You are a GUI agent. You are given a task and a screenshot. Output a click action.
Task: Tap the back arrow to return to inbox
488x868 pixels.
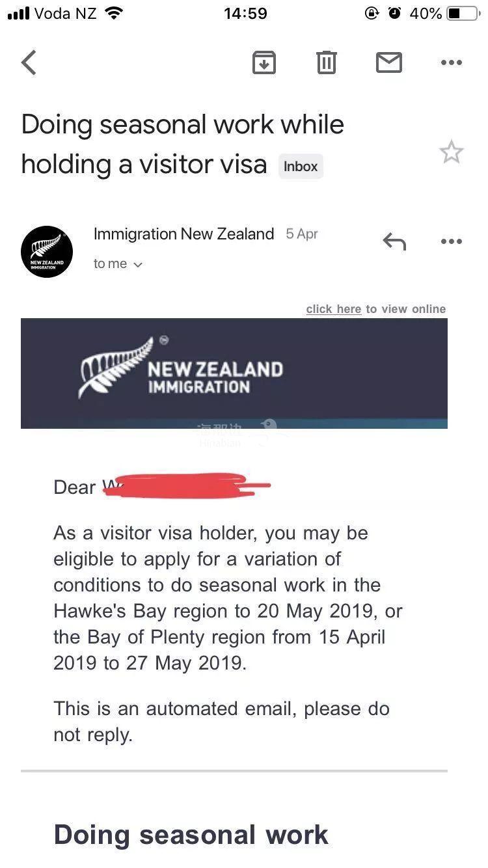coord(29,62)
